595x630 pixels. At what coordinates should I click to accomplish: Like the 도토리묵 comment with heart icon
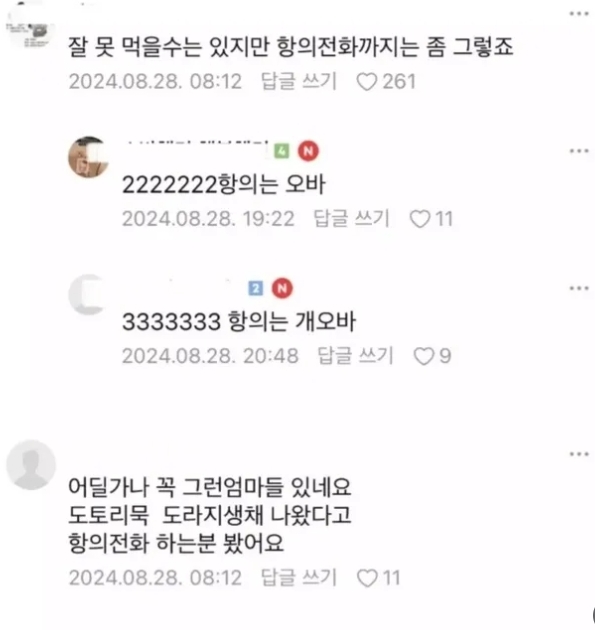click(367, 579)
